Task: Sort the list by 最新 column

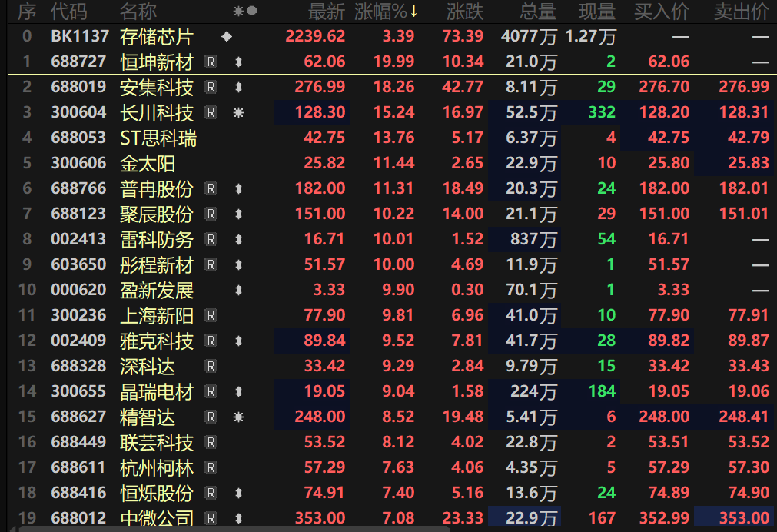Action: click(326, 12)
